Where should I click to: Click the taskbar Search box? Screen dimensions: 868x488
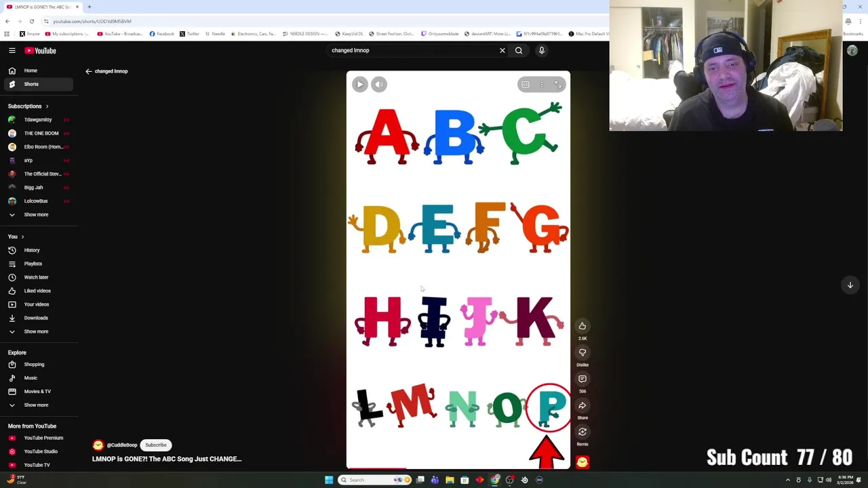tap(376, 480)
